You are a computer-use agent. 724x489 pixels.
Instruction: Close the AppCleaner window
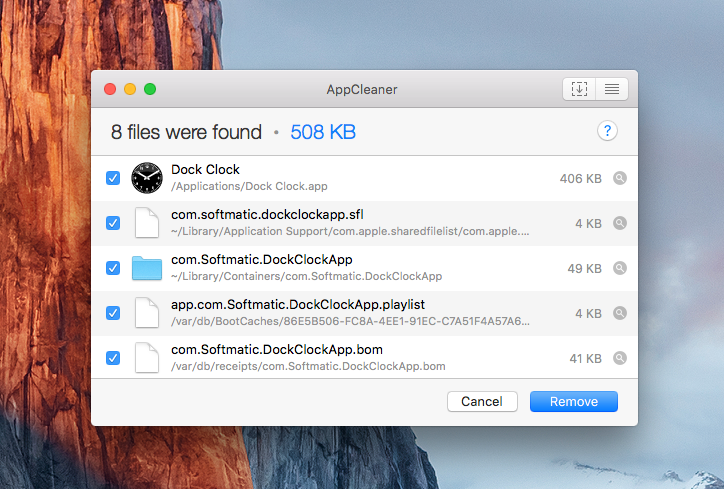click(110, 89)
